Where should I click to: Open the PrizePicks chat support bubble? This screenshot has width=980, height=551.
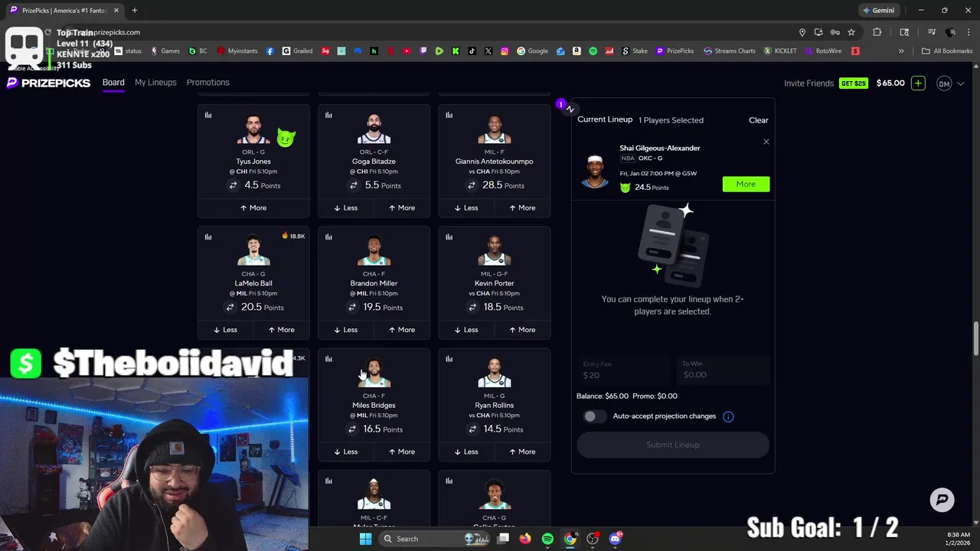coord(942,500)
